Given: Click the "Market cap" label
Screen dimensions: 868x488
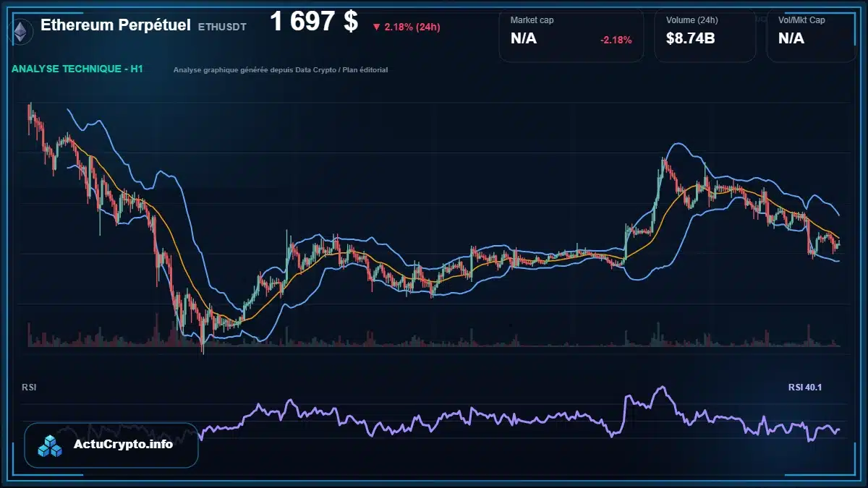Looking at the screenshot, I should coord(532,20).
